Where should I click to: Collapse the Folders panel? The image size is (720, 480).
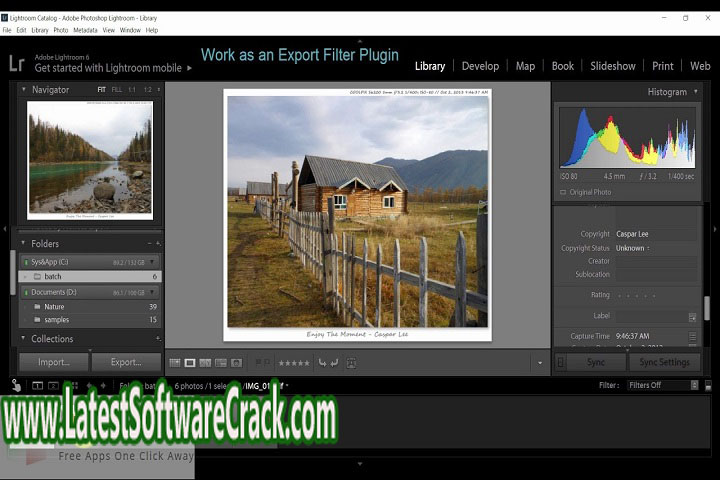(23, 243)
